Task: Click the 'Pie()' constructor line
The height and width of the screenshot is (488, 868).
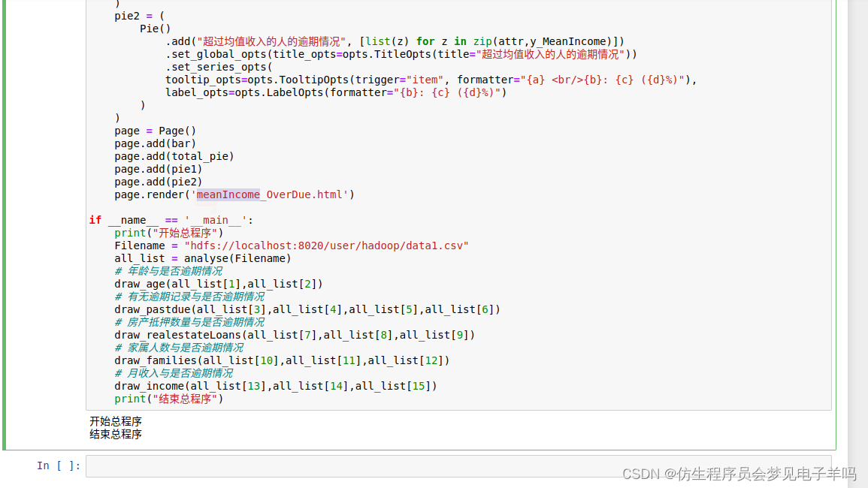Action: coord(155,29)
